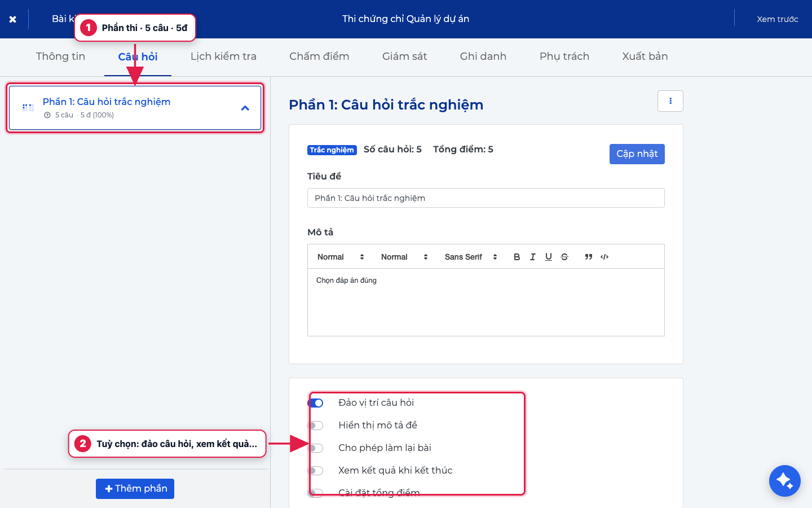The width and height of the screenshot is (812, 508).
Task: Enable Xem kết quả khi kết thúc switch
Action: click(x=315, y=471)
